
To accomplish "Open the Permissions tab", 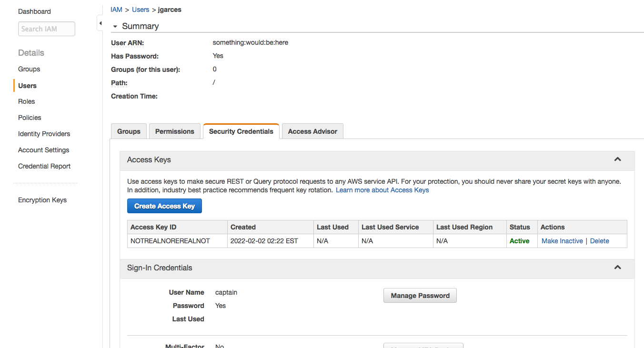I will [175, 131].
